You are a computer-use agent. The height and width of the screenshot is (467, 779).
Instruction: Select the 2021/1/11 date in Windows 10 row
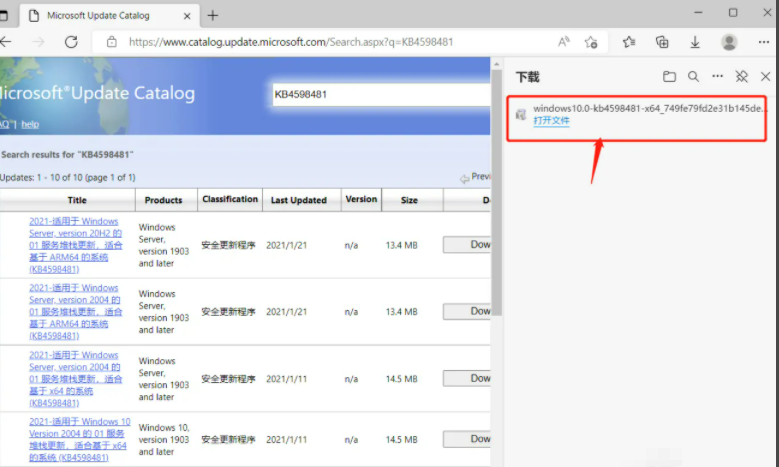286,440
